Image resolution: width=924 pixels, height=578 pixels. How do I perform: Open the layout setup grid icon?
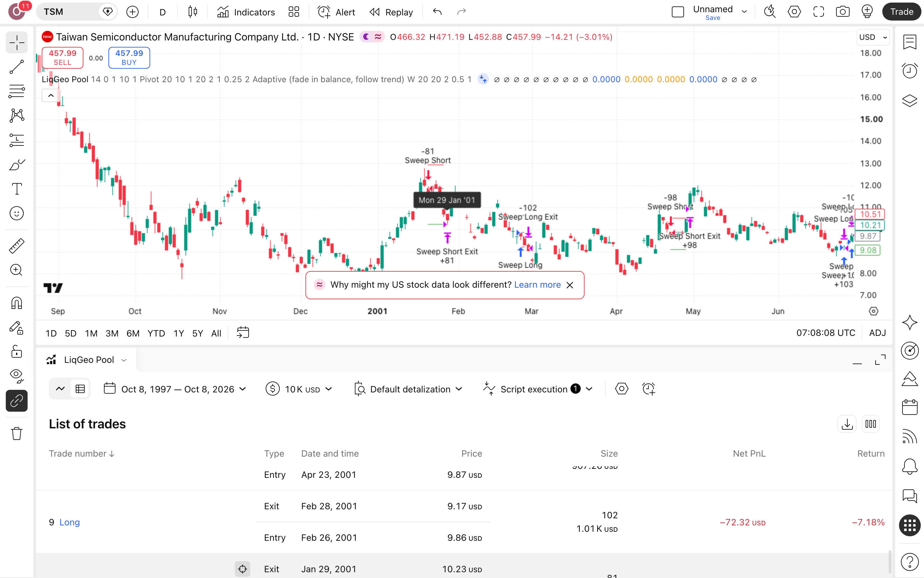click(294, 12)
